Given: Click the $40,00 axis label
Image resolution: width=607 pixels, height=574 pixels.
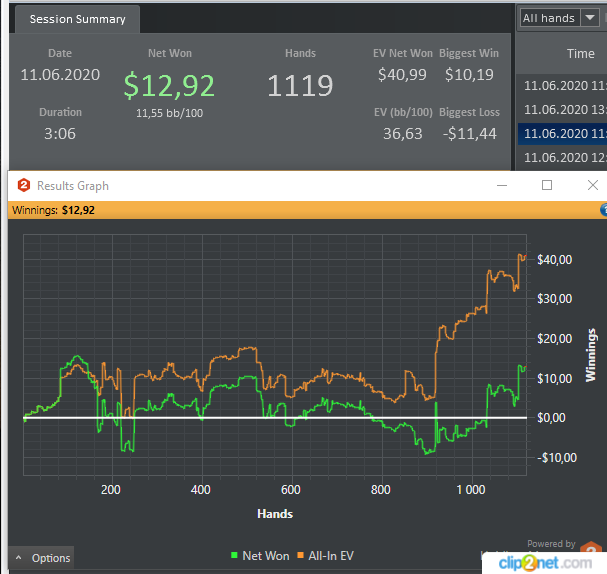Looking at the screenshot, I should click(554, 259).
